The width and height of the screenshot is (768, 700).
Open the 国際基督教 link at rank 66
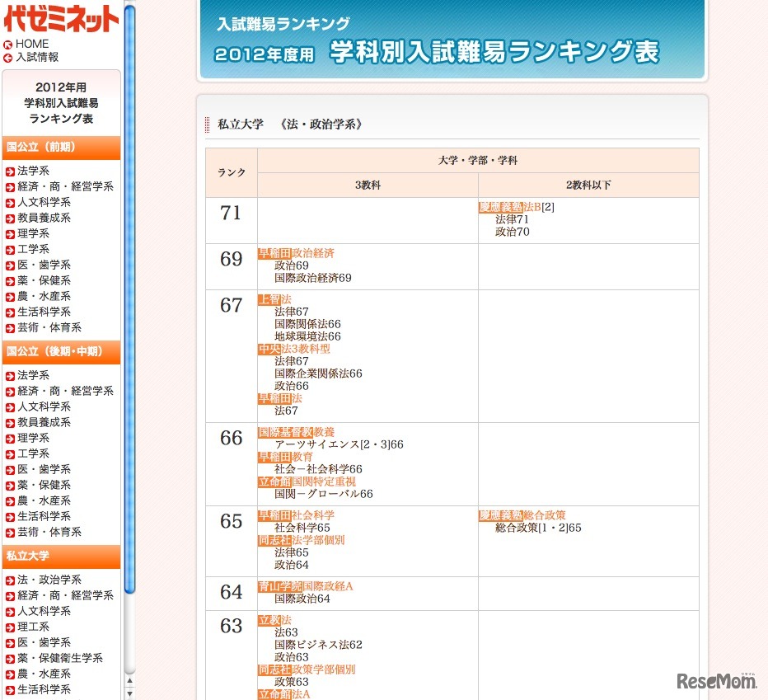(x=288, y=430)
